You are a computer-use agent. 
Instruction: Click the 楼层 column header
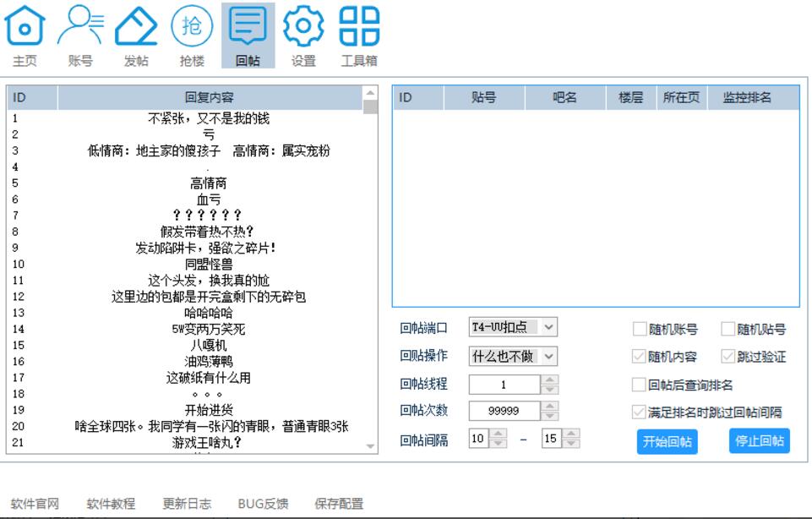pos(631,97)
